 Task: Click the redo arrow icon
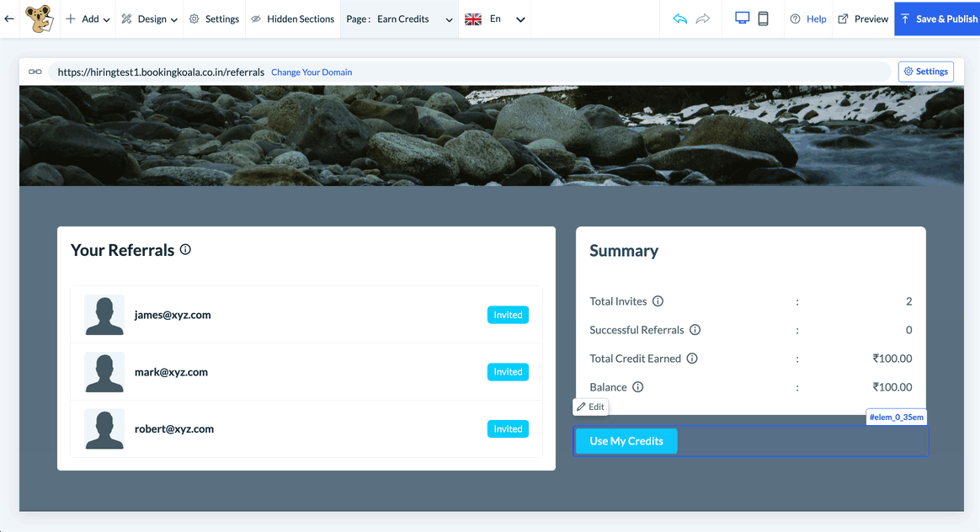tap(703, 19)
